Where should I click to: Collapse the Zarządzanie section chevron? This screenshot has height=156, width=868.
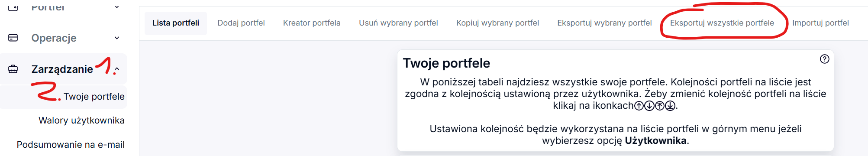tap(117, 69)
